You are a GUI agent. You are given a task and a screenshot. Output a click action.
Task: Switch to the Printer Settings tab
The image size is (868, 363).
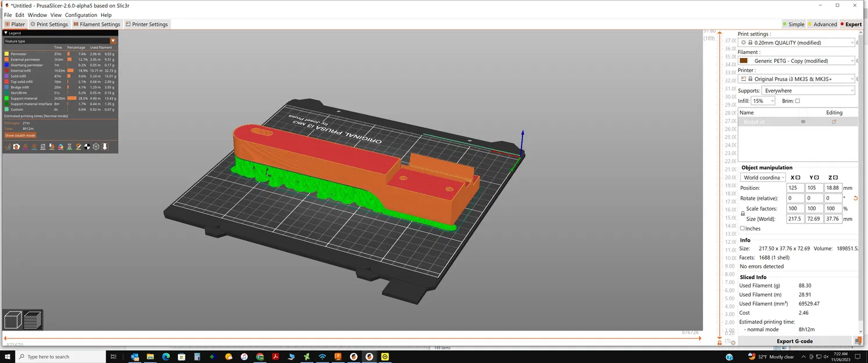pos(147,24)
